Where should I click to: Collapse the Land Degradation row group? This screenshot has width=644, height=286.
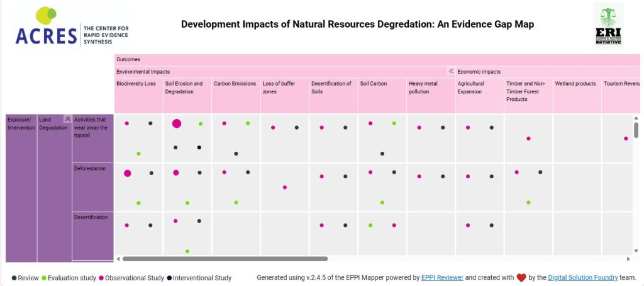pyautogui.click(x=67, y=119)
